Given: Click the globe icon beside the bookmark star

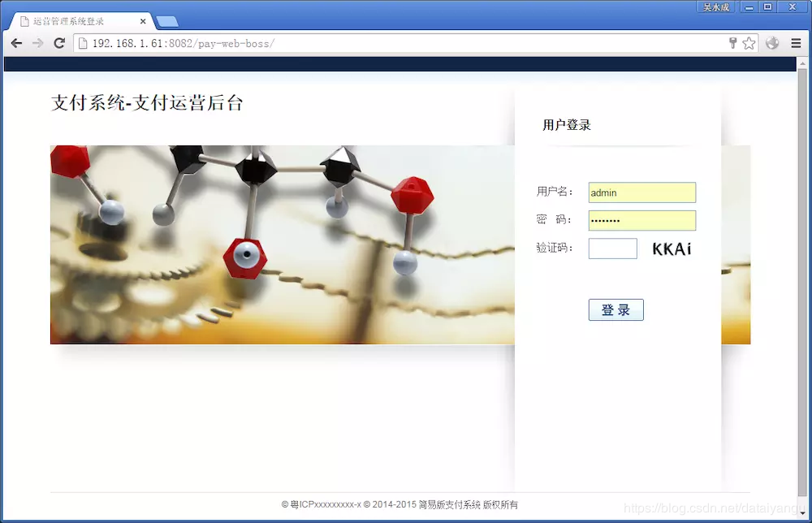Looking at the screenshot, I should (771, 42).
